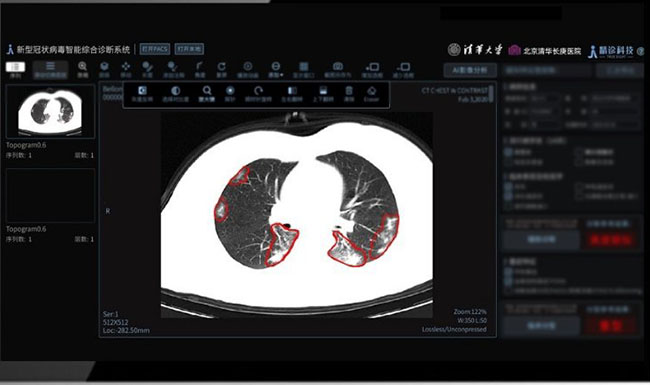Click the 打开PACS button
Viewport: 650px width, 385px height.
(155, 49)
